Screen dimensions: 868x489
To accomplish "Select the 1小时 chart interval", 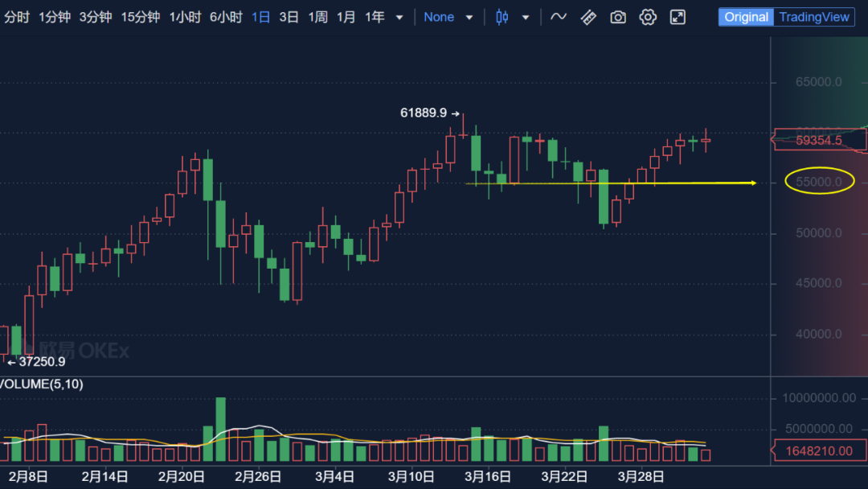I will point(185,17).
